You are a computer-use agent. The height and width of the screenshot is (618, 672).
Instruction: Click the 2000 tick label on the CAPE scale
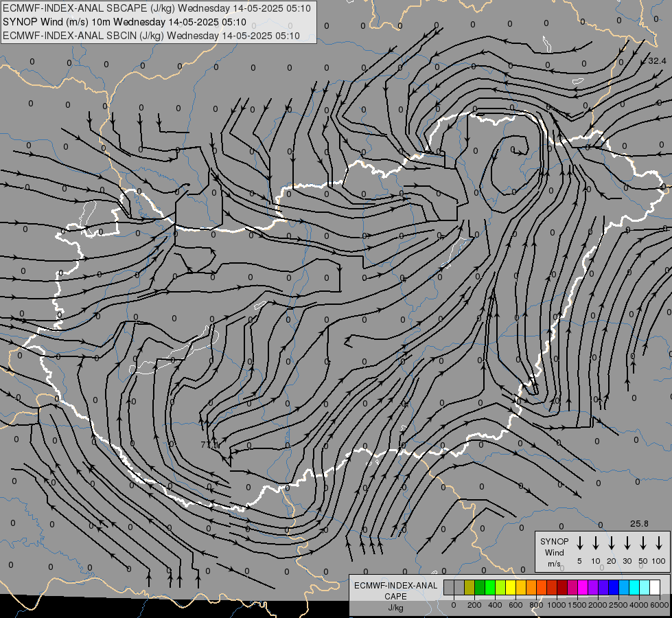tap(598, 605)
